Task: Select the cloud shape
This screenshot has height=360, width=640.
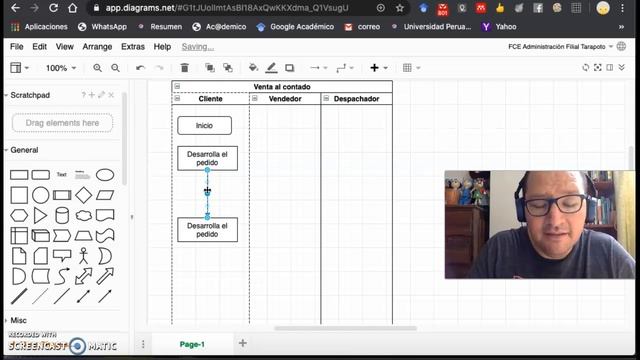Action: [84, 216]
